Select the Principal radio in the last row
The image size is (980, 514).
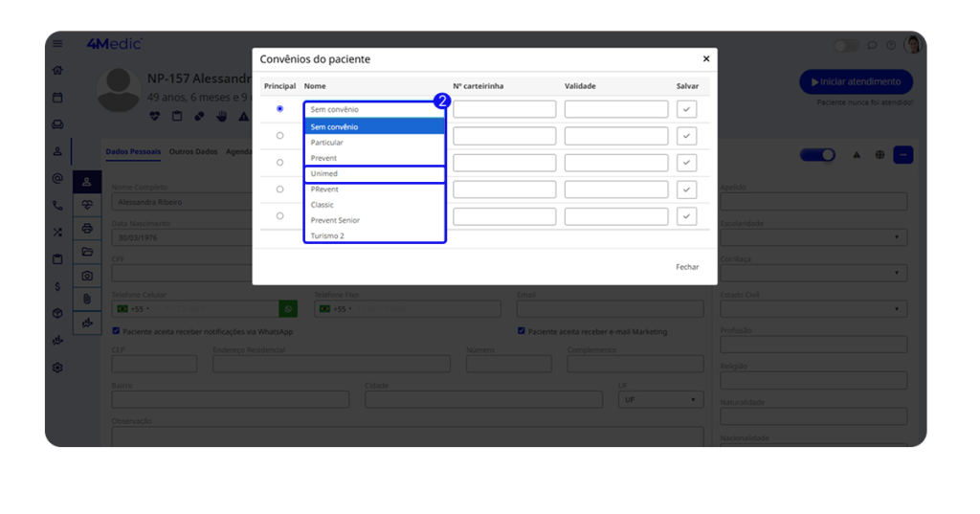coord(279,216)
